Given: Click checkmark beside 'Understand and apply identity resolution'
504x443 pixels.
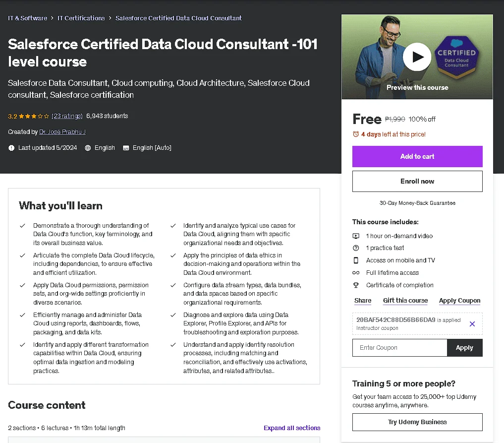Looking at the screenshot, I should click(x=173, y=345).
